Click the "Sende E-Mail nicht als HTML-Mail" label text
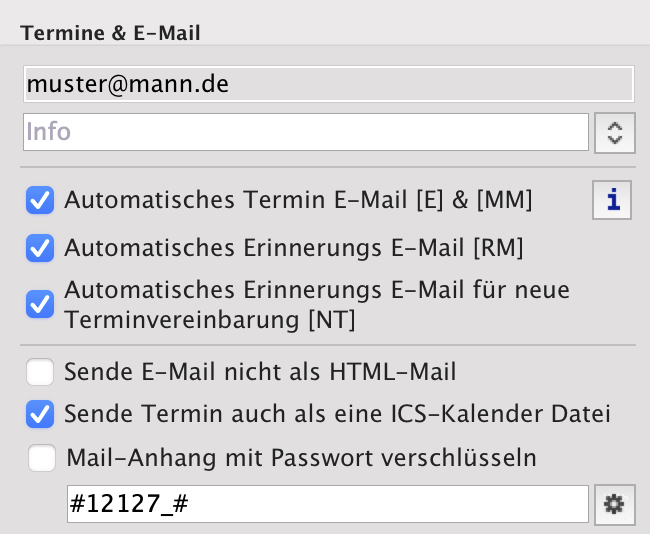The width and height of the screenshot is (650, 534). pos(260,373)
